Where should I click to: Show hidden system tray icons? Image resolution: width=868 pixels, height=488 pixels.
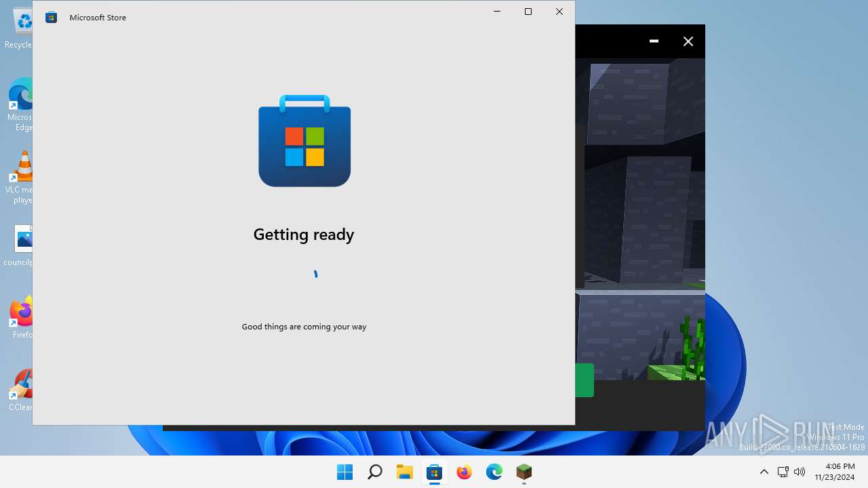coord(764,472)
